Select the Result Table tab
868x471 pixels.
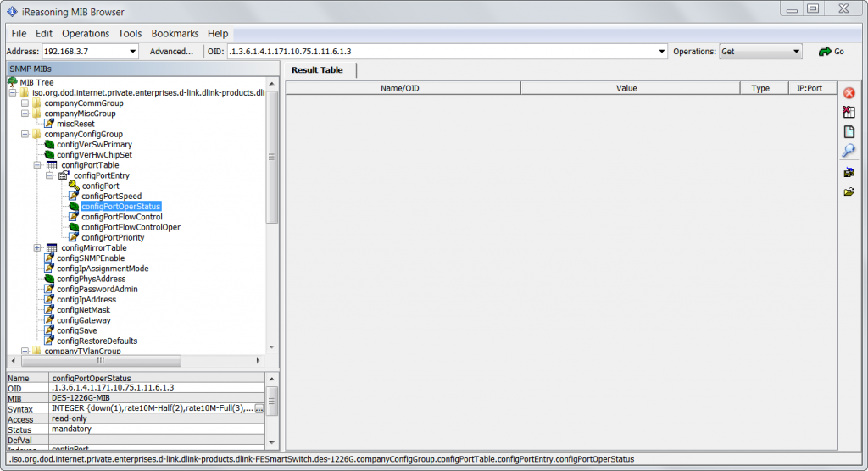pyautogui.click(x=317, y=70)
